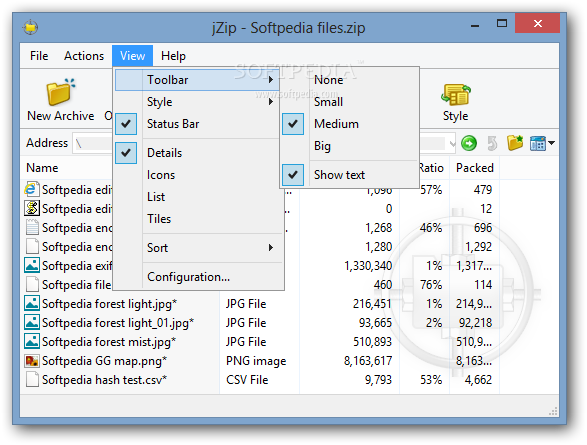This screenshot has width=587, height=445.
Task: Toggle the Show text option
Action: [x=349, y=175]
